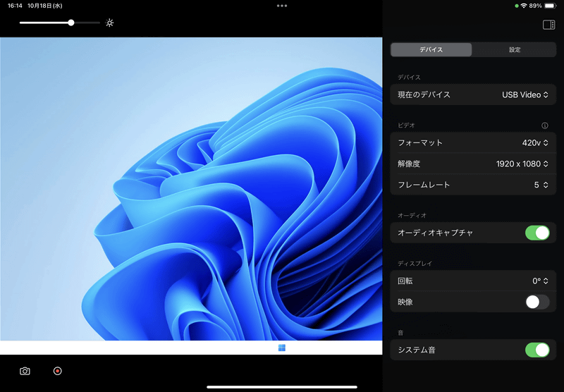Viewport: 564px width, 392px height.
Task: Enable the 映像 toggle
Action: coord(537,302)
